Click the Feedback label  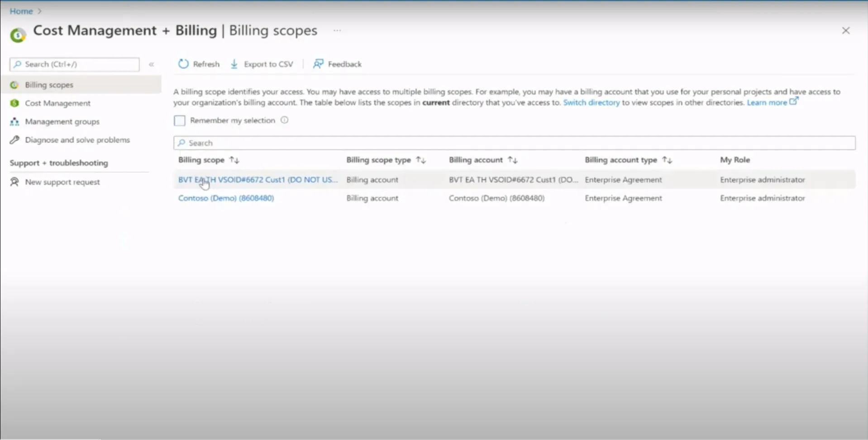click(344, 64)
